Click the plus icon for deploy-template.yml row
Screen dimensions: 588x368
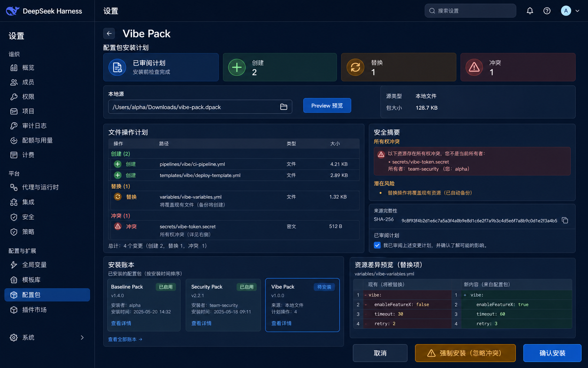(118, 175)
